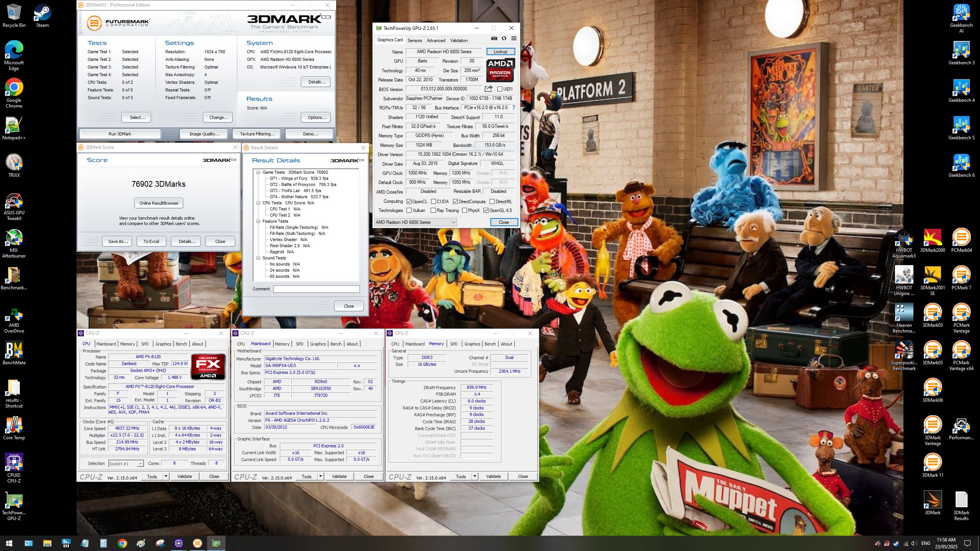This screenshot has width=980, height=551.
Task: Open SPD tab in CPU-Z Processor window
Action: point(145,344)
